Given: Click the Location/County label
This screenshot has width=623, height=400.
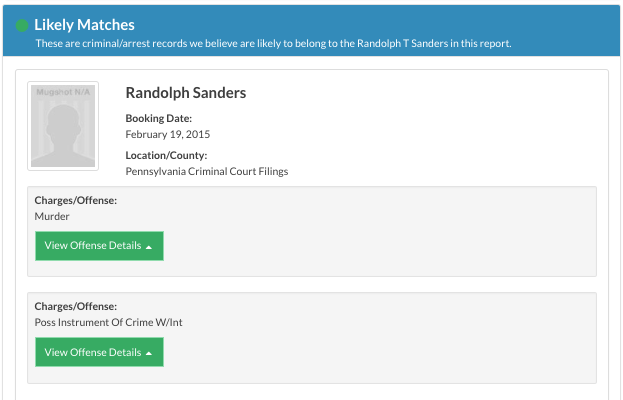Looking at the screenshot, I should click(166, 155).
